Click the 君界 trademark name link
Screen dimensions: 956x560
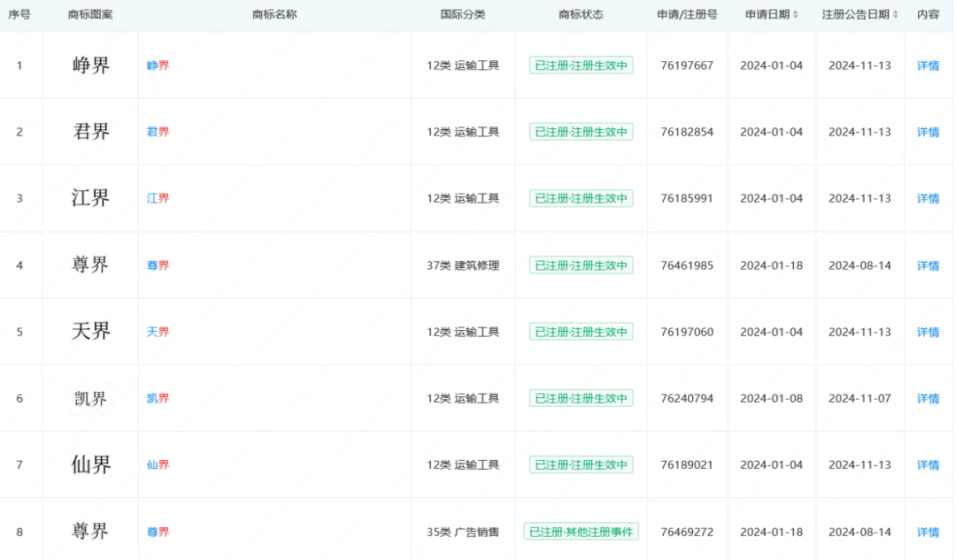158,132
